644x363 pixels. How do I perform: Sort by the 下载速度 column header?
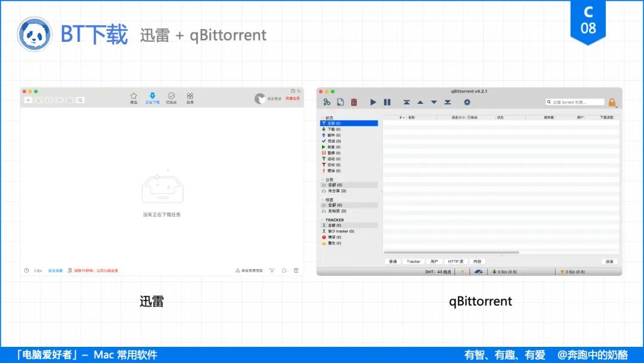606,118
